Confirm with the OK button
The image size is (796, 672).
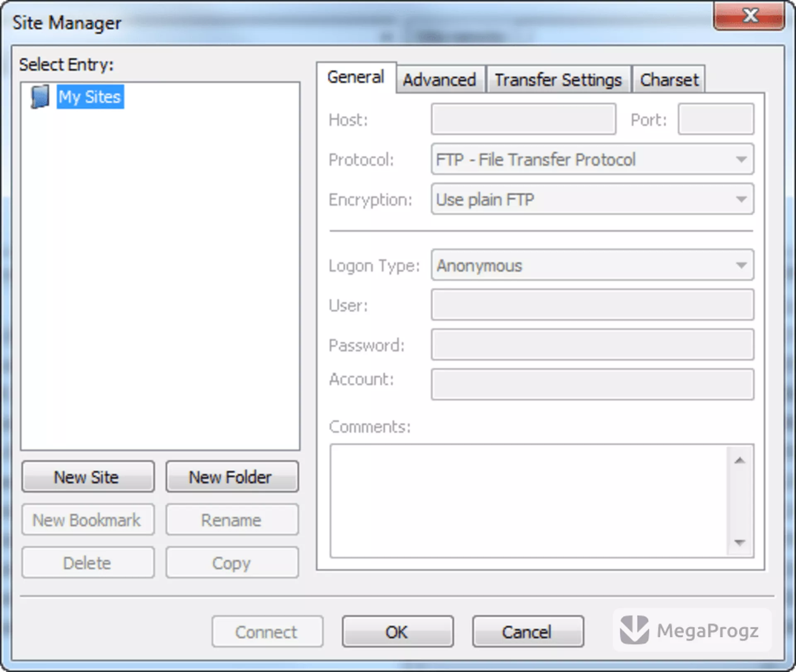point(398,632)
